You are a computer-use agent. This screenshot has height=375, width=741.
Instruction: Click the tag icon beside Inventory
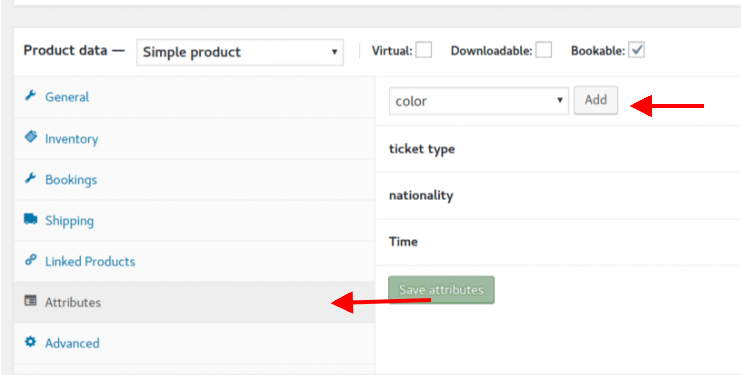click(30, 137)
